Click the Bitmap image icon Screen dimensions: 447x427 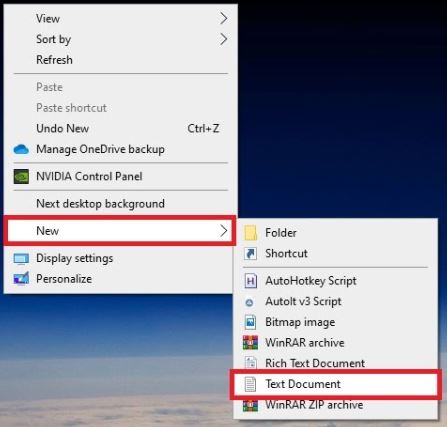pyautogui.click(x=250, y=322)
